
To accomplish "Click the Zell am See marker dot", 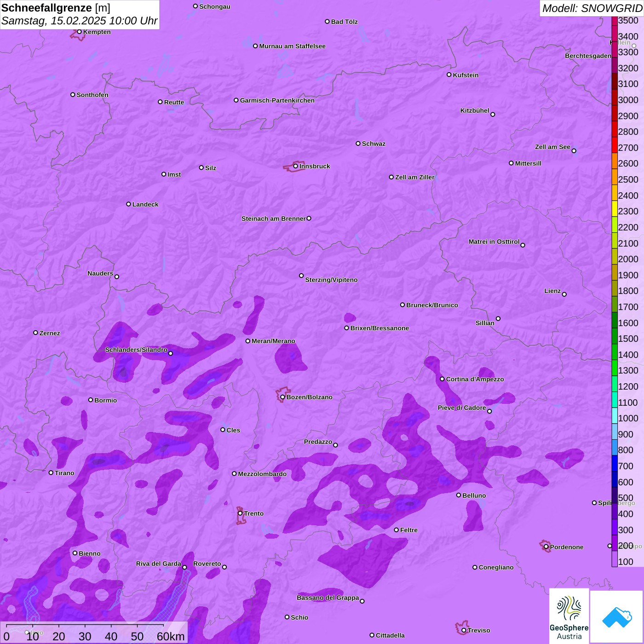I will coord(574,151).
